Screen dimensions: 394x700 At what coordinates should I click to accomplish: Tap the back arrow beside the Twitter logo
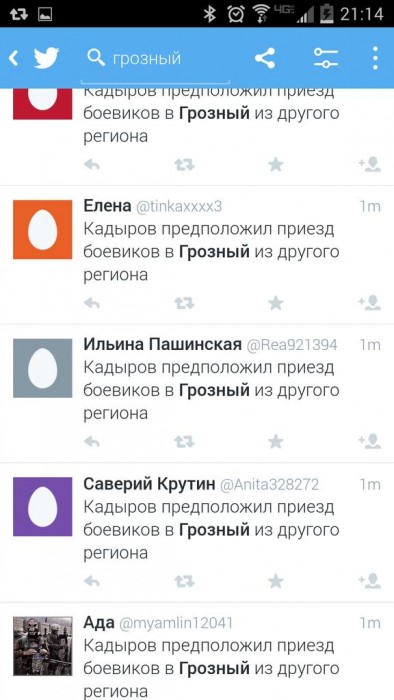14,58
